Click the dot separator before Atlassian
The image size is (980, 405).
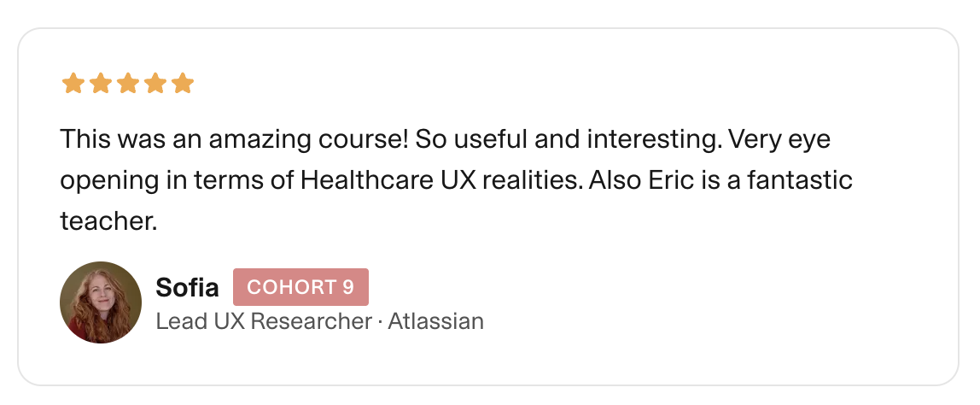click(x=380, y=322)
